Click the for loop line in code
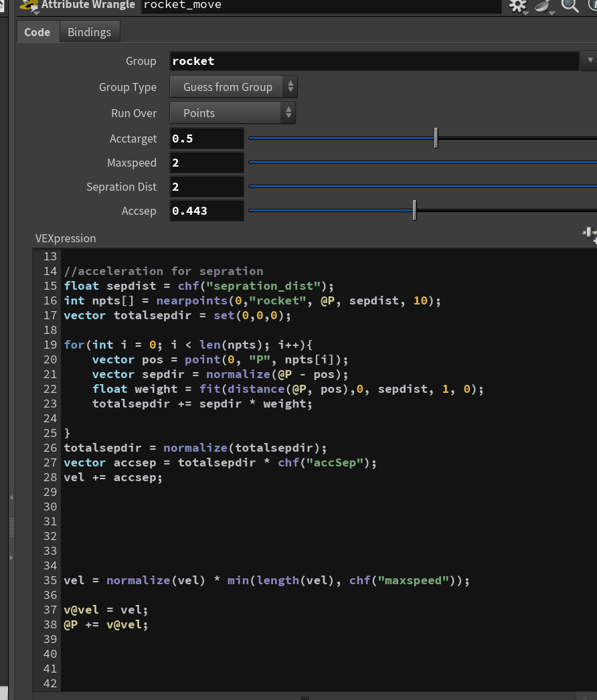 click(x=188, y=345)
